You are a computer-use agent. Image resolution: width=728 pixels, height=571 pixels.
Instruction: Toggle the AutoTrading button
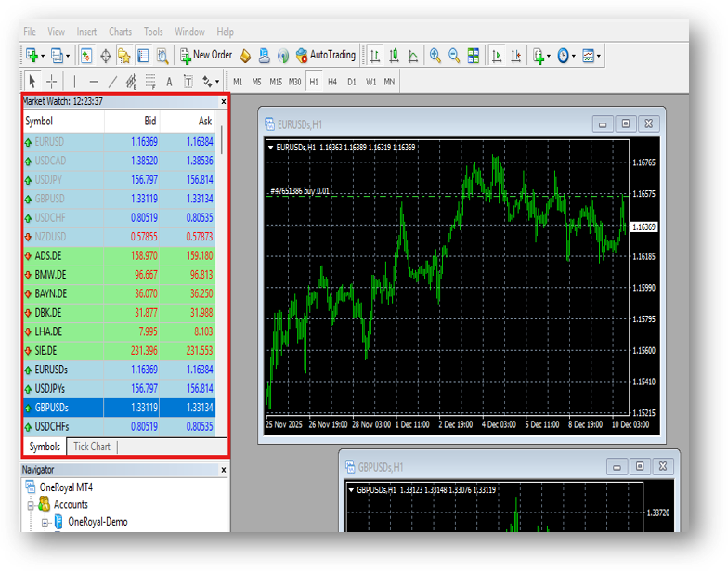[x=325, y=56]
